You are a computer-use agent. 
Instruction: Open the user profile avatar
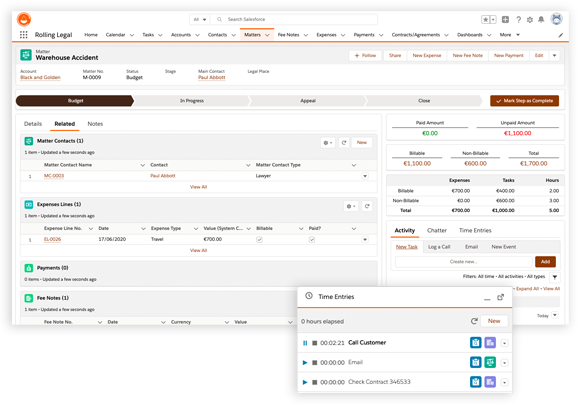pyautogui.click(x=556, y=19)
